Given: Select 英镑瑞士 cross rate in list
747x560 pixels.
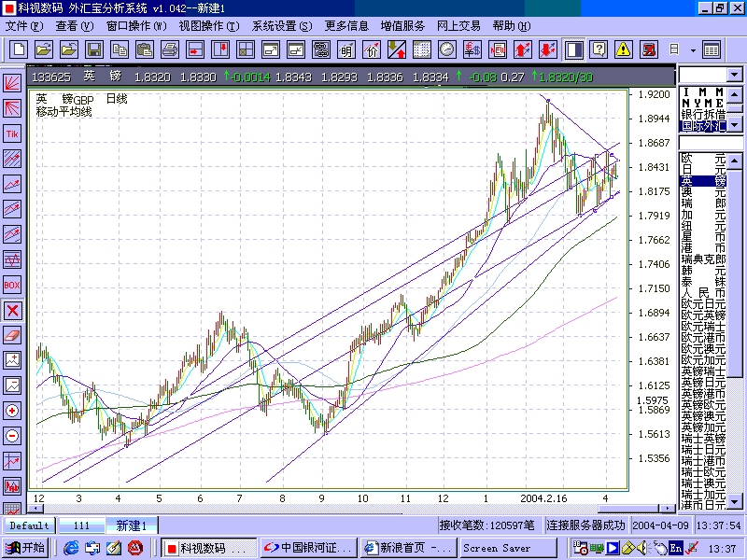Looking at the screenshot, I should pos(703,371).
